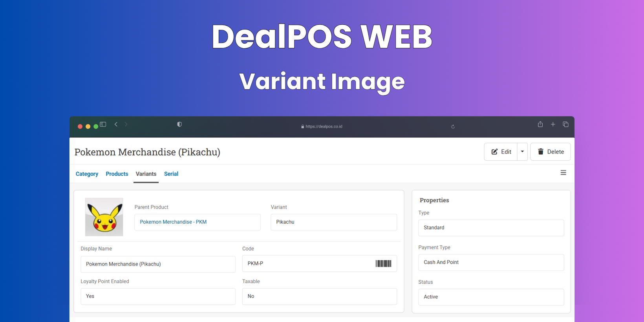Click the Status field showing Active

[491, 297]
